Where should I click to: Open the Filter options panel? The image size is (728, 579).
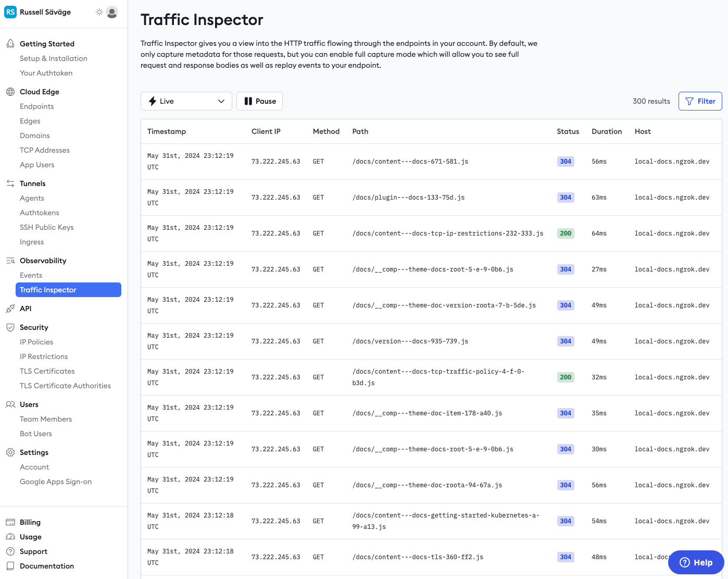[700, 101]
